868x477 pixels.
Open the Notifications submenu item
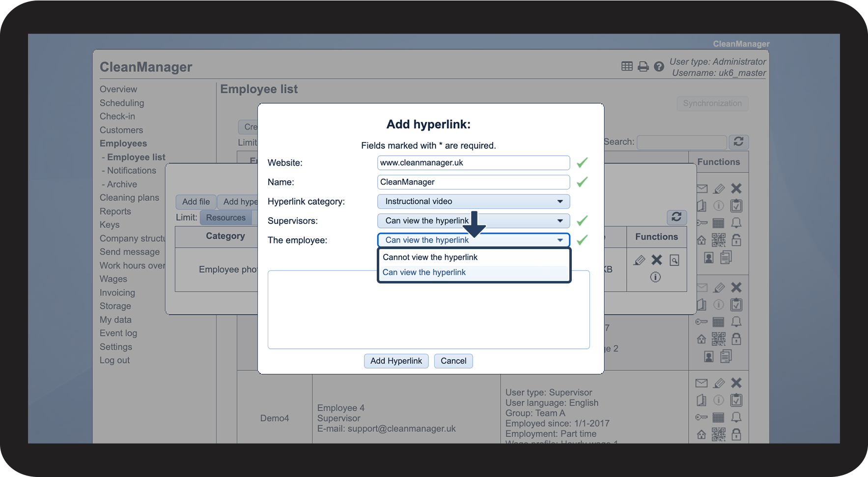point(132,170)
